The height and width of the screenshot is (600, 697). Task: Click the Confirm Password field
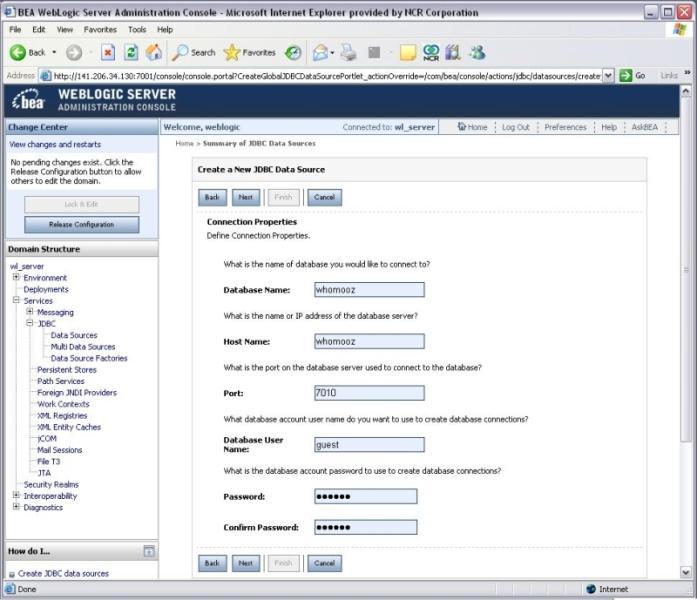pos(366,527)
